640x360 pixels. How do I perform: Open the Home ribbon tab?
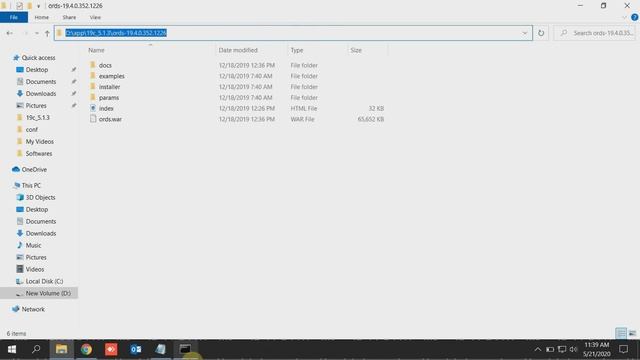42,17
